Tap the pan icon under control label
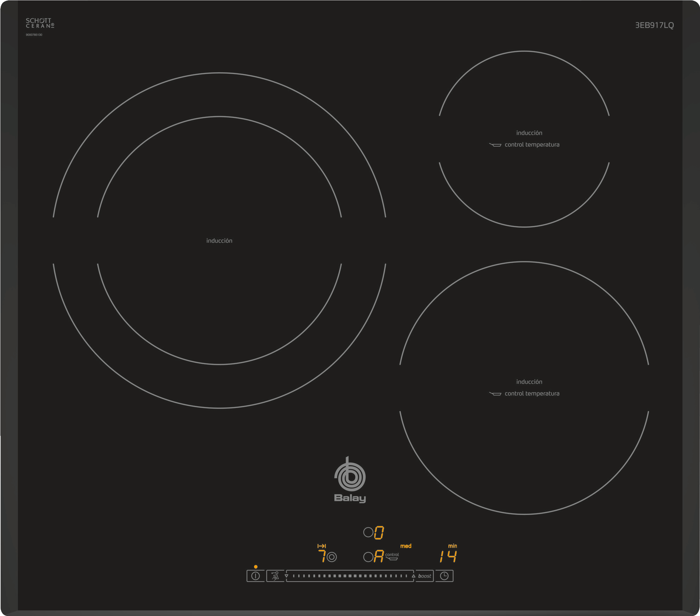The image size is (700, 616). [392, 559]
